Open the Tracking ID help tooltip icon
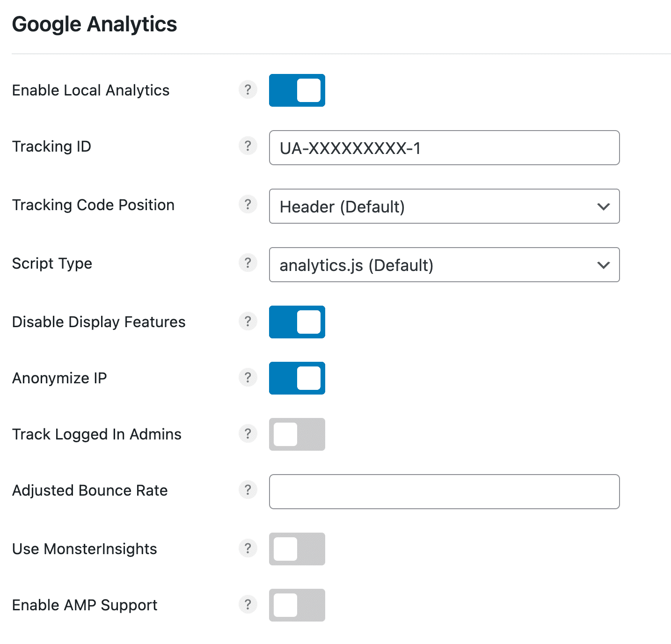671x644 pixels. click(248, 146)
